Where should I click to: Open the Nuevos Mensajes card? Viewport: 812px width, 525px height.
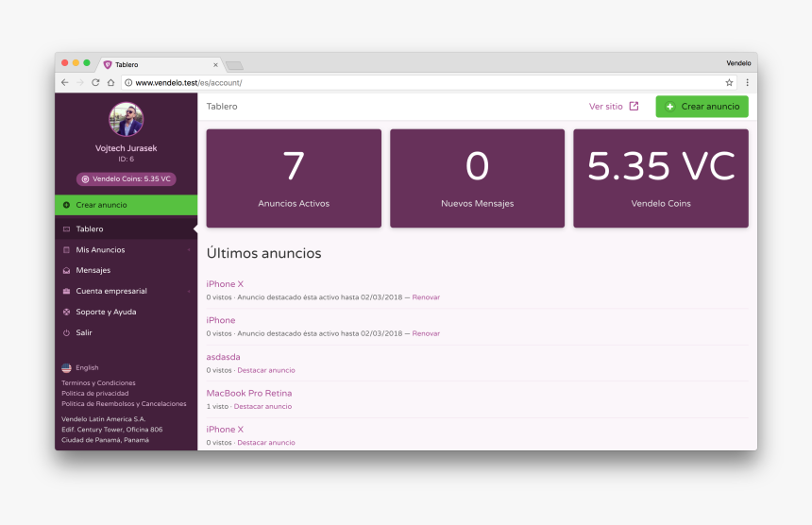[477, 178]
